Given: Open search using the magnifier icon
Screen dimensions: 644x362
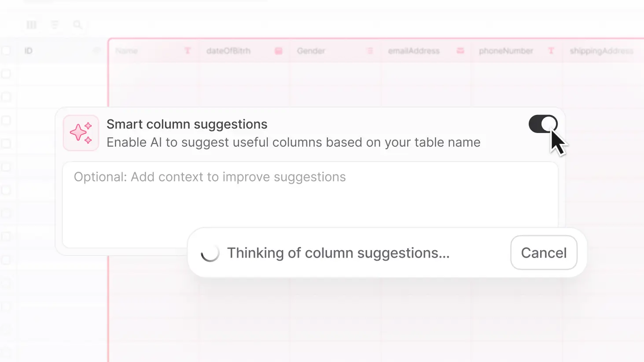Looking at the screenshot, I should (78, 25).
